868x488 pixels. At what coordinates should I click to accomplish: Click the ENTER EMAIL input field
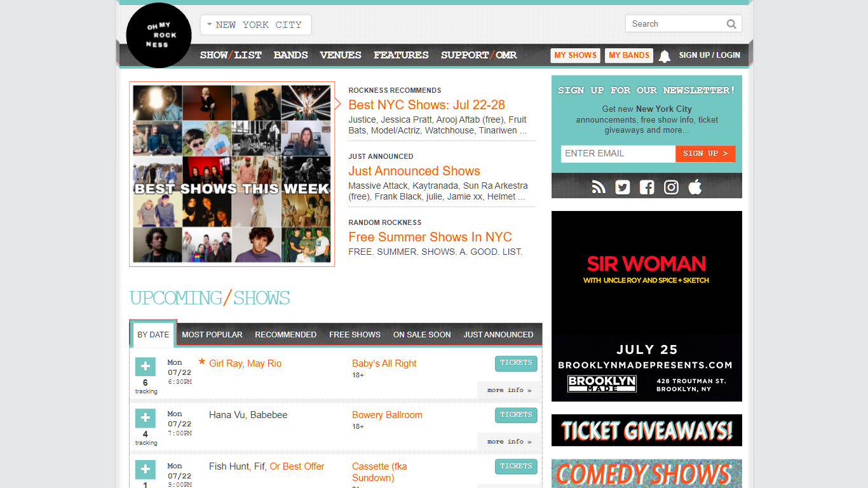point(618,153)
